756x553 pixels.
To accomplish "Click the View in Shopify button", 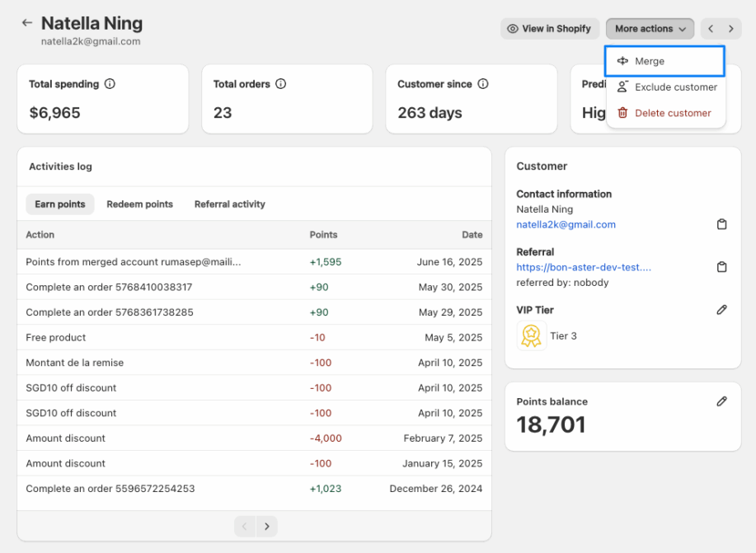I will [549, 29].
